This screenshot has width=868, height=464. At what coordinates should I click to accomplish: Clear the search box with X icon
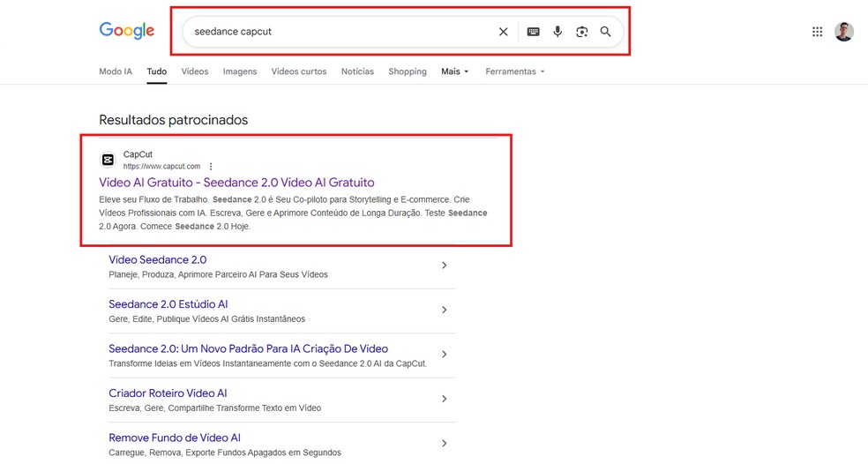click(x=503, y=32)
